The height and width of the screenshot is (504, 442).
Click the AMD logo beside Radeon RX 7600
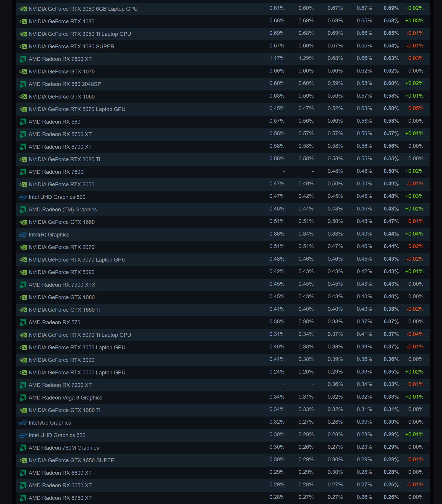pyautogui.click(x=23, y=172)
